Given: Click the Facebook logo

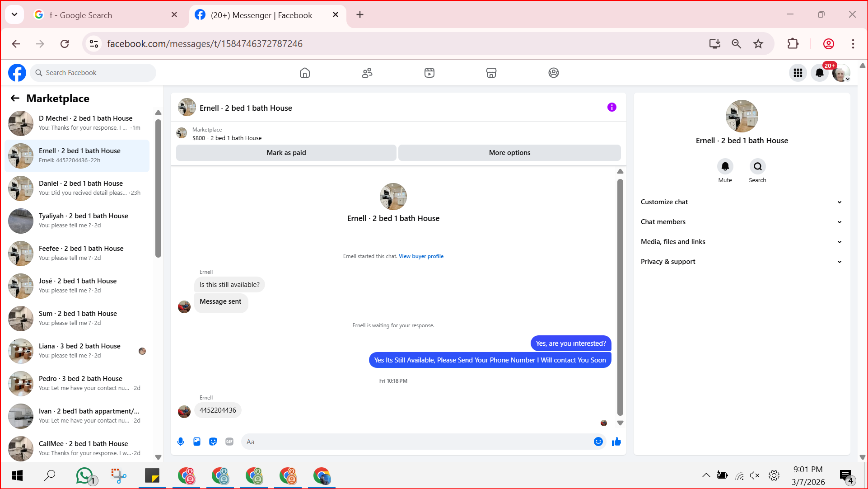Looking at the screenshot, I should [17, 73].
